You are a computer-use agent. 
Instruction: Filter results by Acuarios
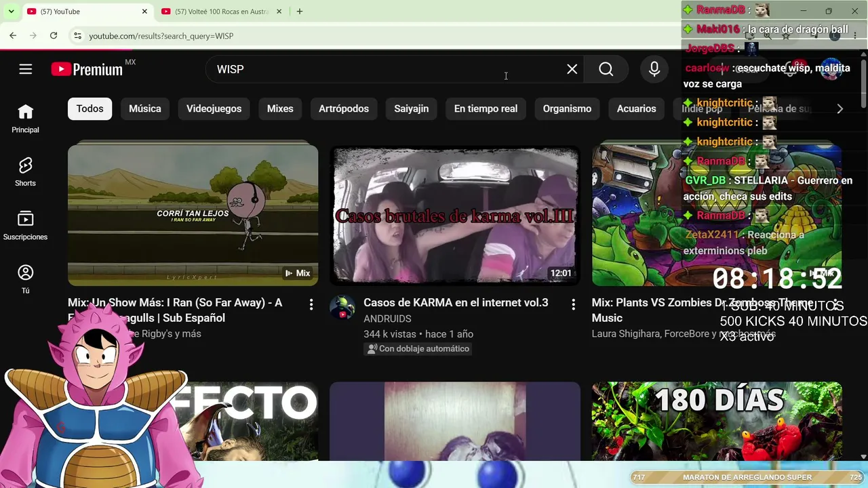pyautogui.click(x=637, y=108)
